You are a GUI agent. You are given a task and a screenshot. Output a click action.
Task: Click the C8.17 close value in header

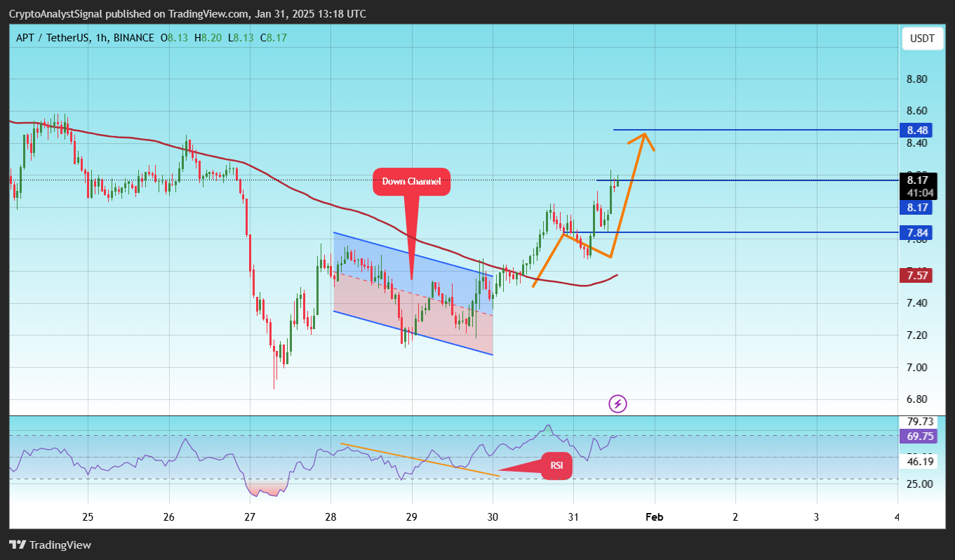coord(273,38)
